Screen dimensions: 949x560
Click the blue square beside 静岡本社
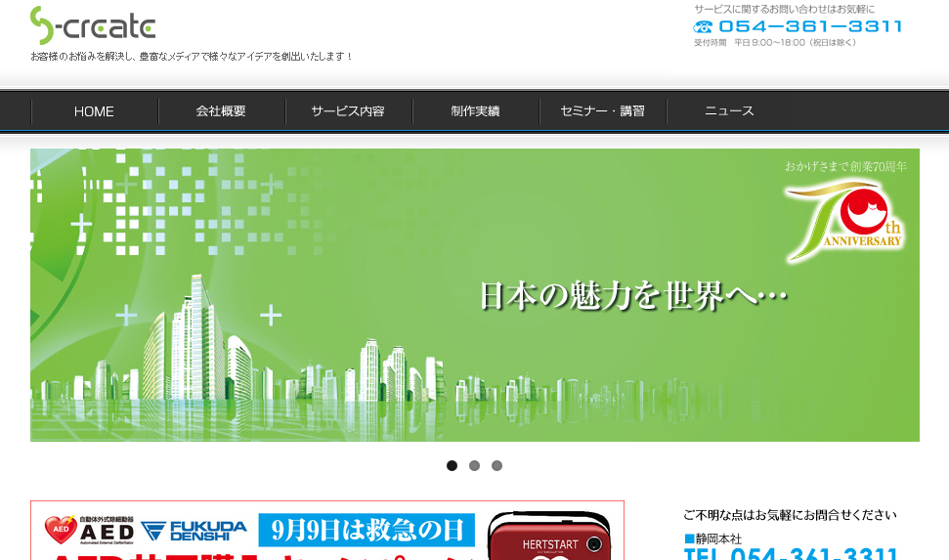pos(688,538)
